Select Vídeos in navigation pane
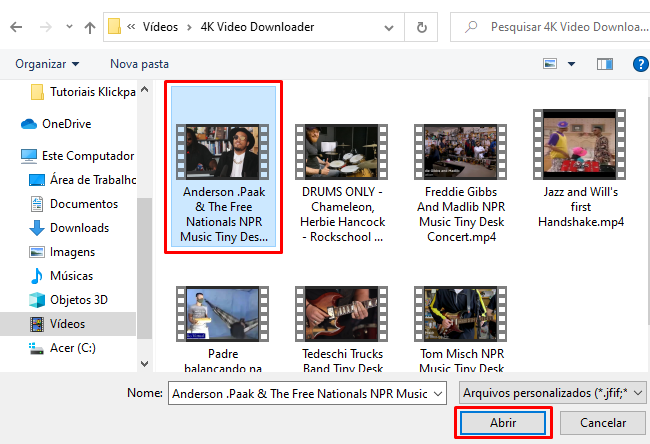The height and width of the screenshot is (444, 650). click(68, 324)
